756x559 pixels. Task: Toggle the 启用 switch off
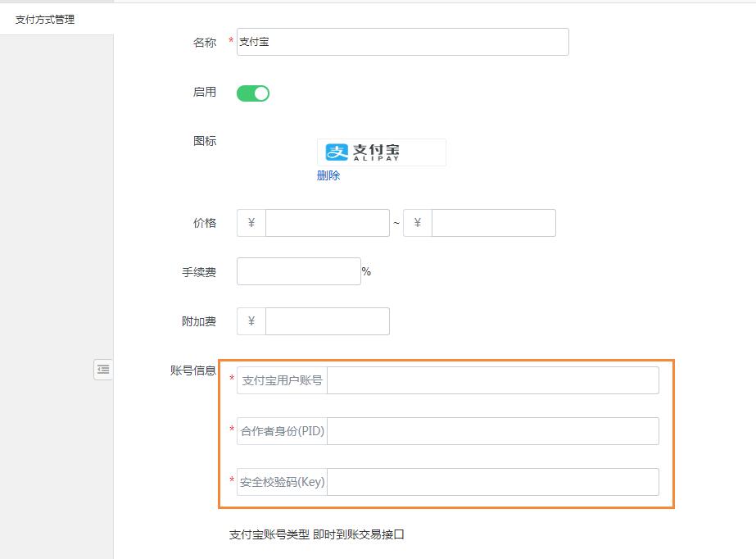pos(253,93)
